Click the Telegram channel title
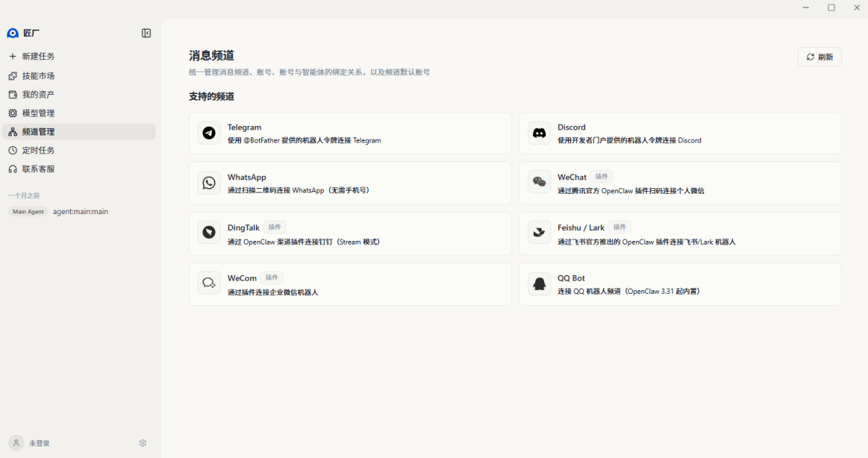The width and height of the screenshot is (868, 458). coord(244,127)
